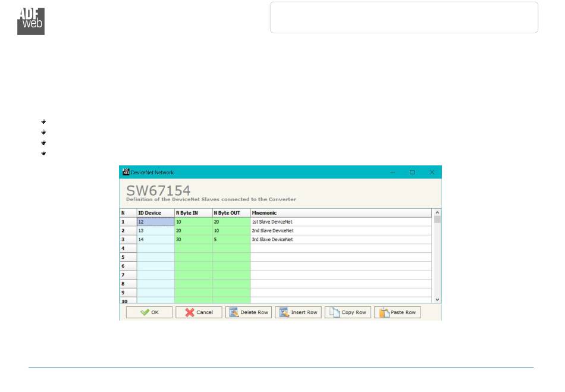Click the N Byte OUT column header
The image size is (565, 392).
coord(231,213)
